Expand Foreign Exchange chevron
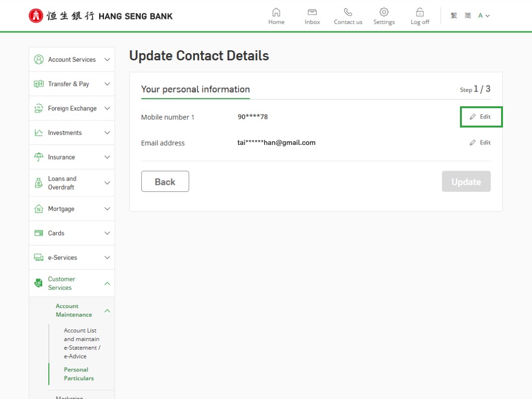Viewport: 532px width, 399px height. click(x=107, y=109)
